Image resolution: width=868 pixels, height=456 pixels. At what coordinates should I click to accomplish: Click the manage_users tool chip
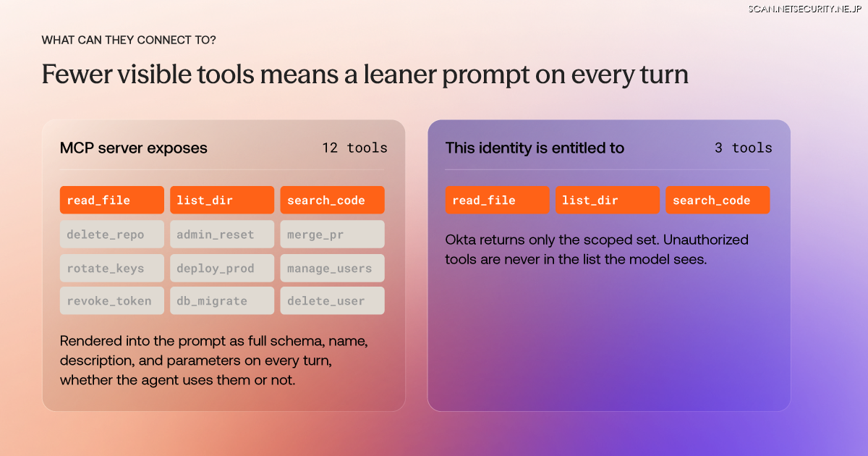(x=332, y=268)
